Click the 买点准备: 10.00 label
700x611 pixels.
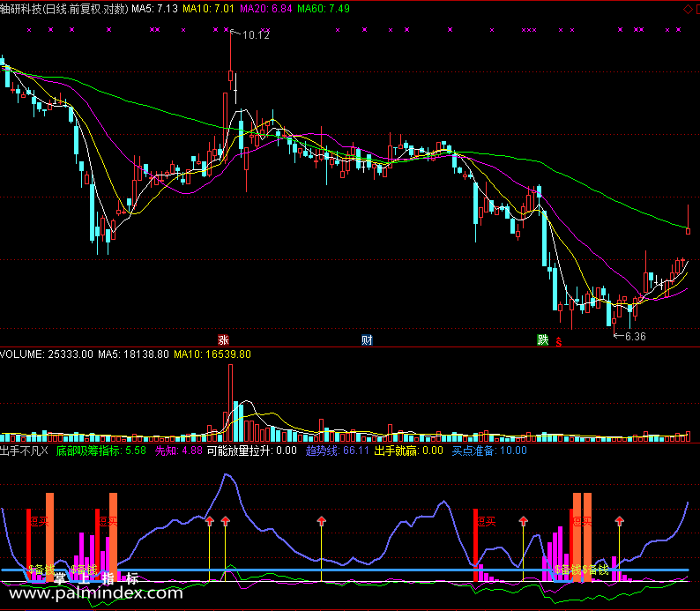point(489,451)
